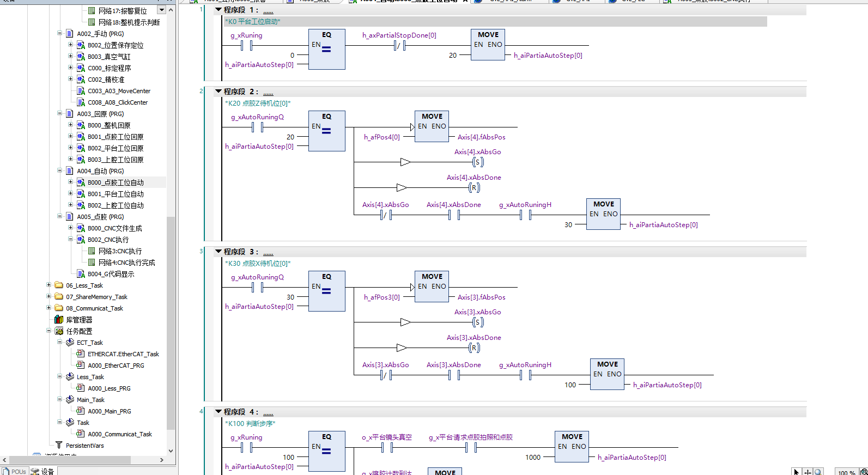Image resolution: width=868 pixels, height=475 pixels.
Task: Click the *K20 点胶Z待机位[0]* comment line
Action: click(x=258, y=103)
